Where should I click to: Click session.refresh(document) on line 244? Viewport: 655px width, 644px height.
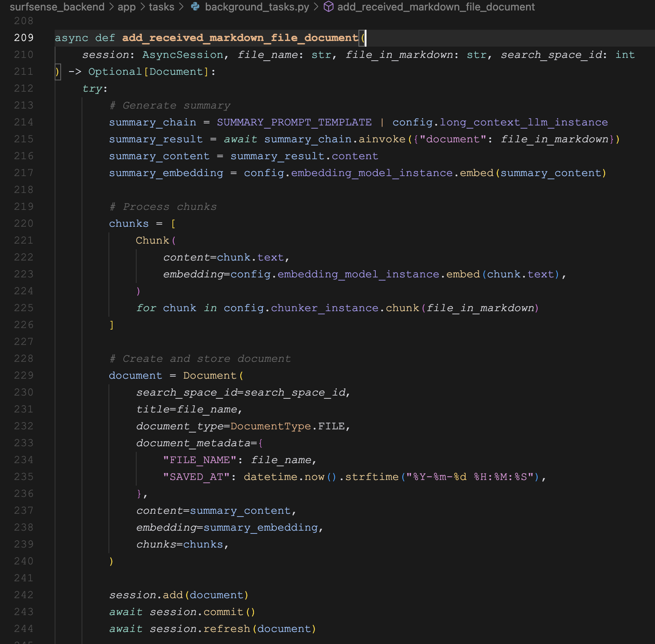point(233,629)
